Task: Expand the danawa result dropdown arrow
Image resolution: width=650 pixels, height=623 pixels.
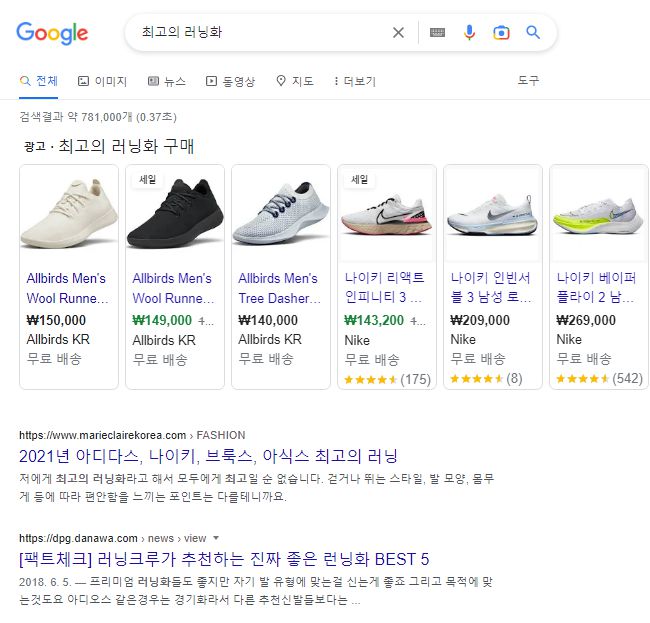Action: (x=216, y=537)
